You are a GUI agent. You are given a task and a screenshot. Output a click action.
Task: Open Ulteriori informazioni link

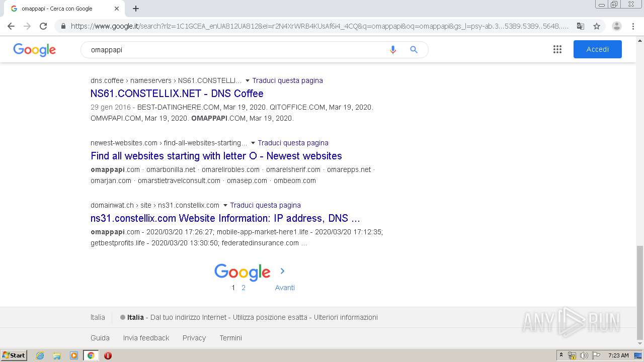pos(346,317)
